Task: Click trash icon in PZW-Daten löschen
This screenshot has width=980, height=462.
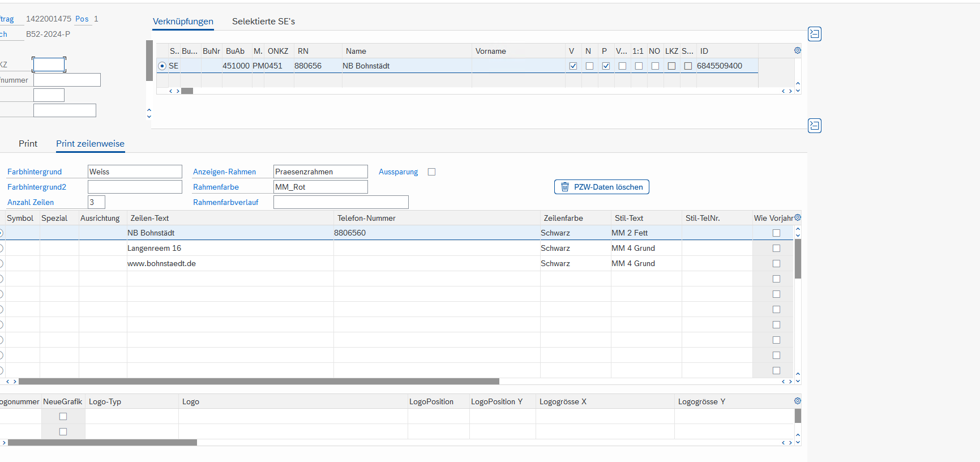Action: pos(565,187)
